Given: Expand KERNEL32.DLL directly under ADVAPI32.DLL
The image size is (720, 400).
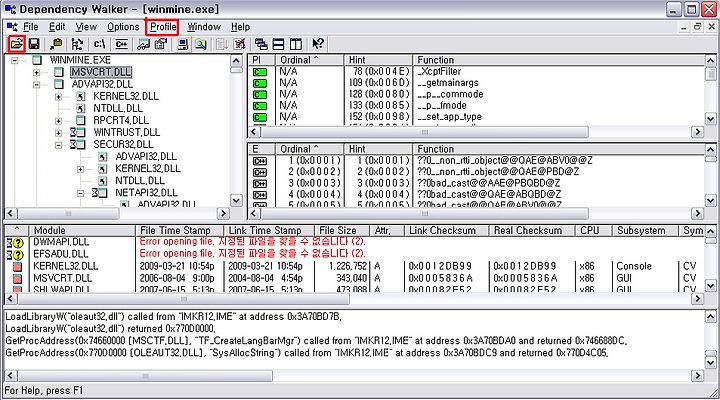Looking at the screenshot, I should coord(58,96).
